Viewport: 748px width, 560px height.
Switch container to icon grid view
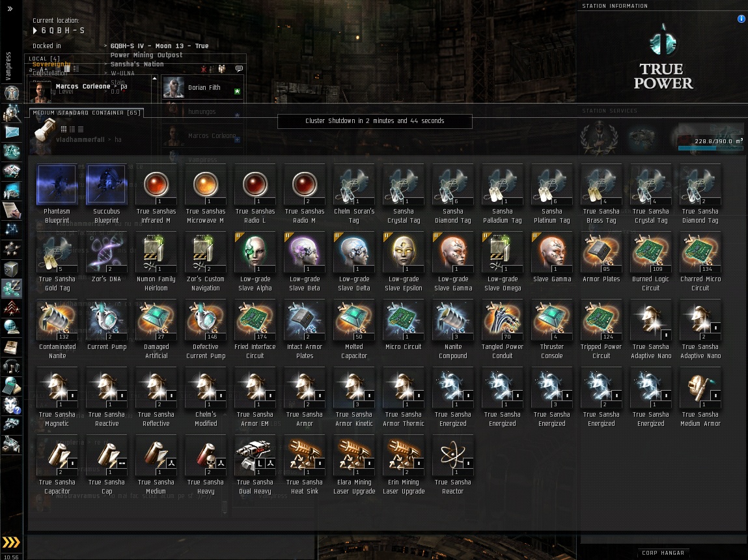point(63,130)
